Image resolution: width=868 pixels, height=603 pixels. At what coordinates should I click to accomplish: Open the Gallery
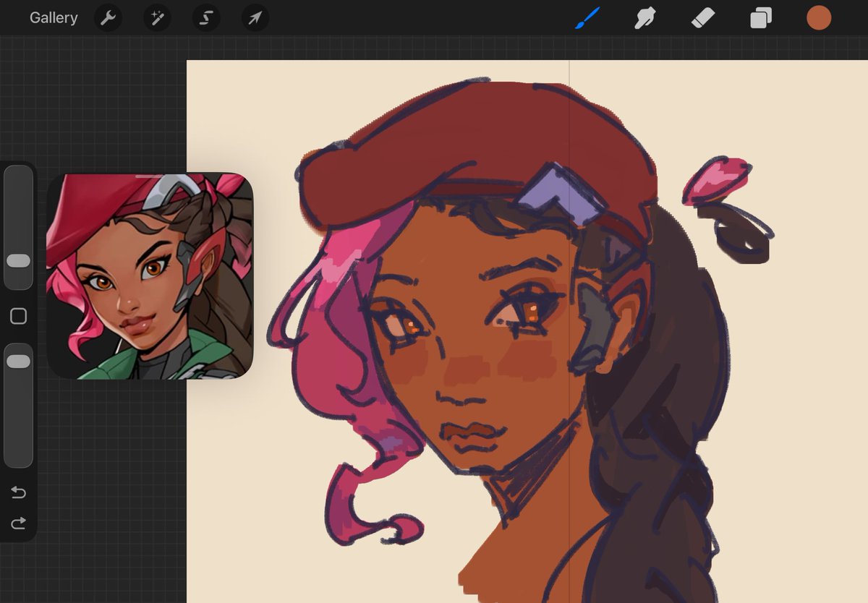[54, 18]
